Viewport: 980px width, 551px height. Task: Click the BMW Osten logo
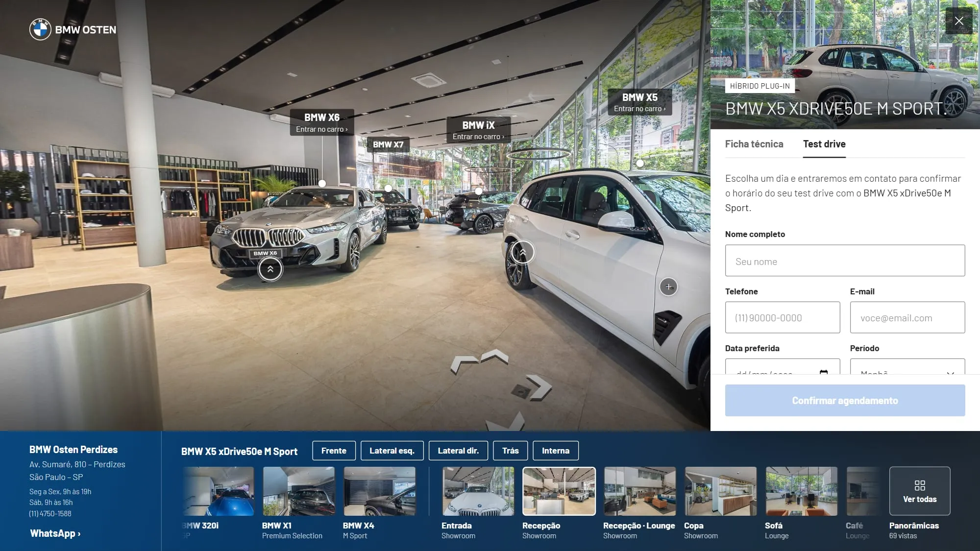73,29
